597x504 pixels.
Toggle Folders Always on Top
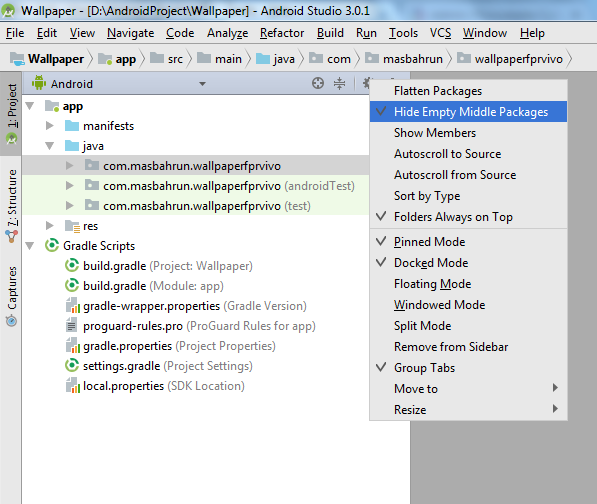tap(468, 217)
